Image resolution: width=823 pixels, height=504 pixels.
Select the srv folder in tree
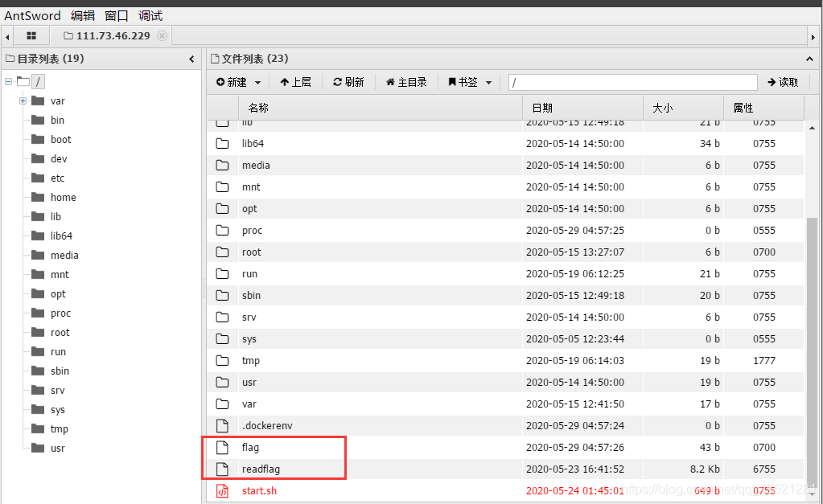coord(57,390)
